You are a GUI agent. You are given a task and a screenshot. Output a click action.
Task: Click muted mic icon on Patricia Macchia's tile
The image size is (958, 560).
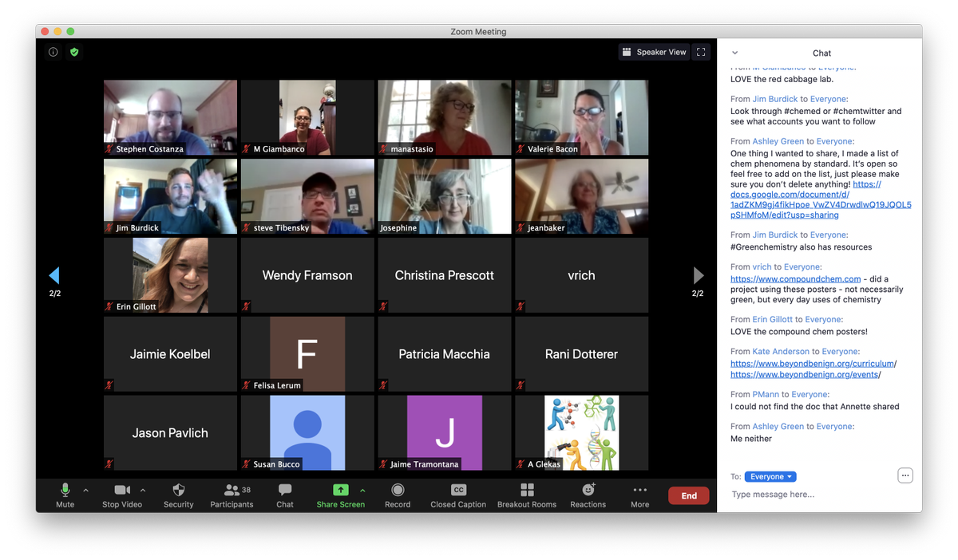(383, 385)
